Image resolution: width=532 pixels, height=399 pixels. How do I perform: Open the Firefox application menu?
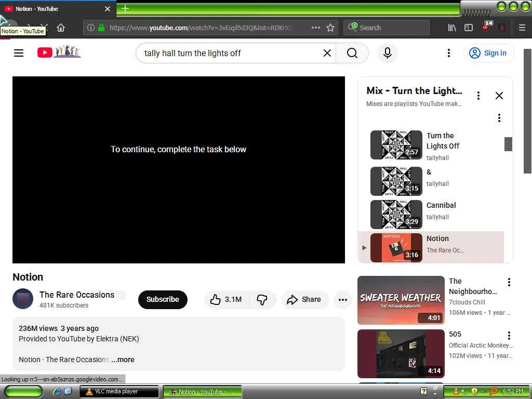click(522, 28)
